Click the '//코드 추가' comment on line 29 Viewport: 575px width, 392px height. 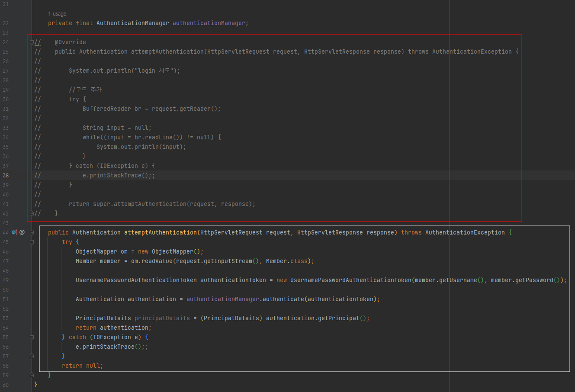pos(85,90)
